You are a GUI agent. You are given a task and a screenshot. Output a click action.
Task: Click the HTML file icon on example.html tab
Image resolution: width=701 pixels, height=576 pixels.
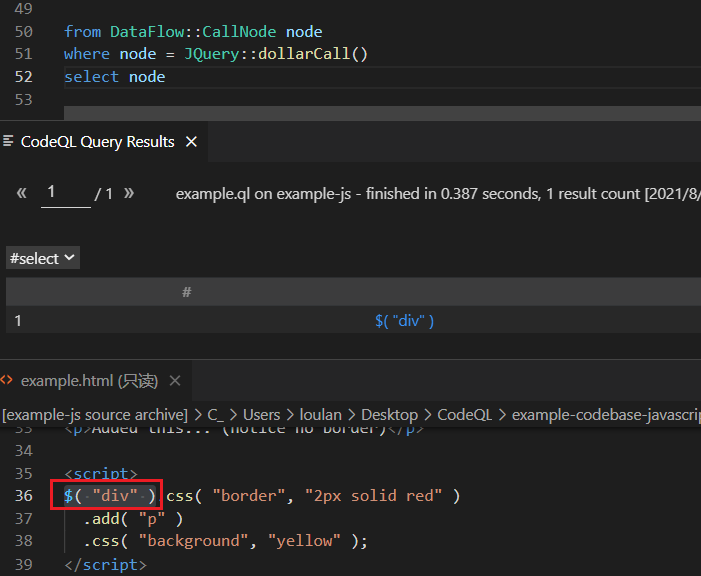tap(7, 381)
